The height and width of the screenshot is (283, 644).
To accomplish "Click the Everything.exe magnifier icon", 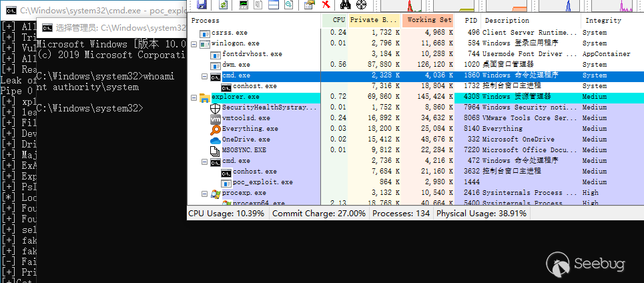I will point(215,129).
